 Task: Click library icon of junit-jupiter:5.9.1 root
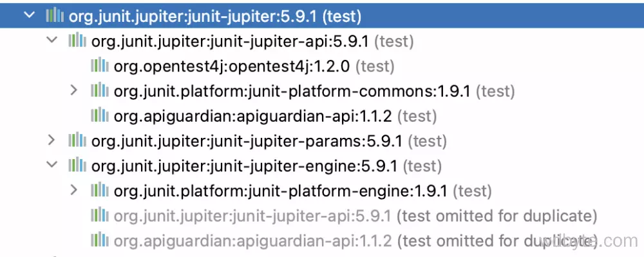pos(55,15)
